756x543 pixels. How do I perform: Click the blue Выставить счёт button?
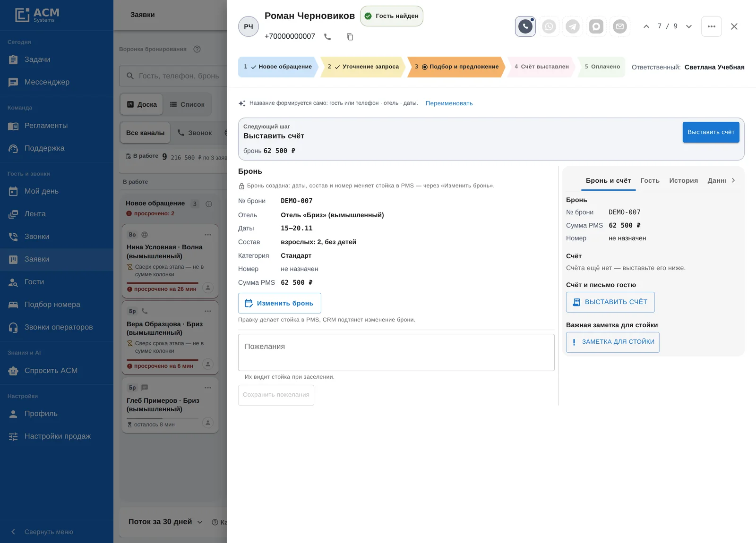[711, 132]
